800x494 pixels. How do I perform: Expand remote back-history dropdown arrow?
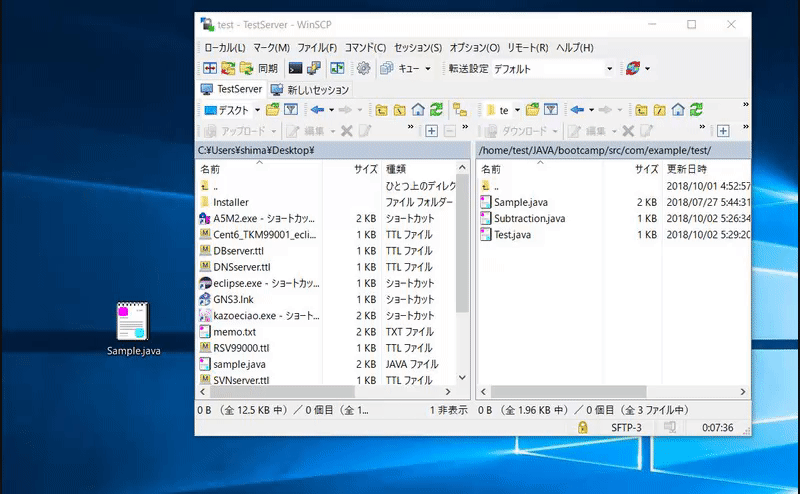tap(591, 110)
